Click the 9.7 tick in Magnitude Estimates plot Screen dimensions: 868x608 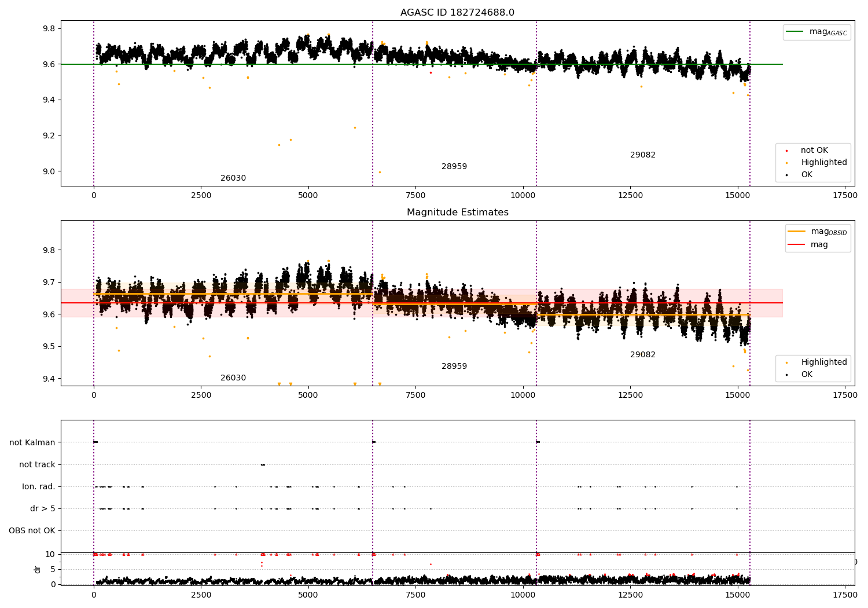pyautogui.click(x=50, y=283)
